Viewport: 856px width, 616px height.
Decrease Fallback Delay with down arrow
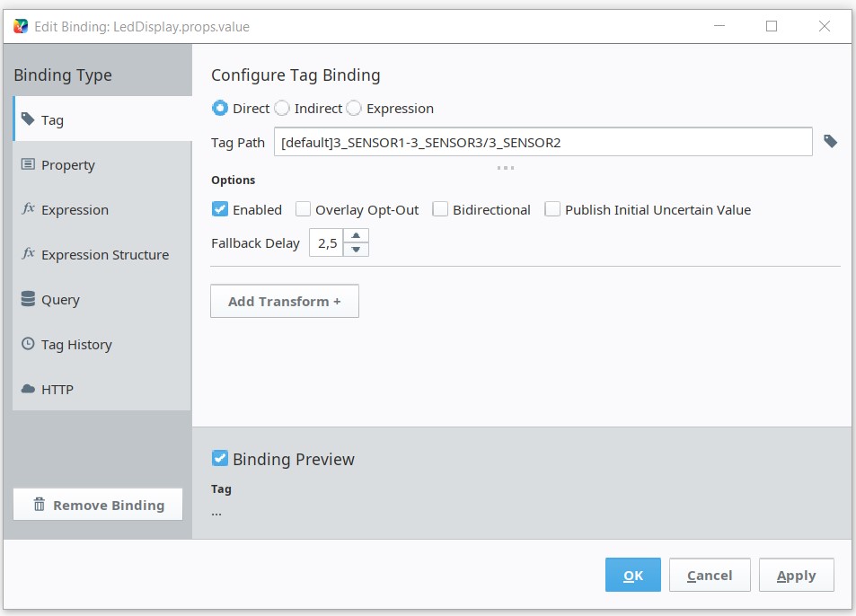click(x=356, y=250)
